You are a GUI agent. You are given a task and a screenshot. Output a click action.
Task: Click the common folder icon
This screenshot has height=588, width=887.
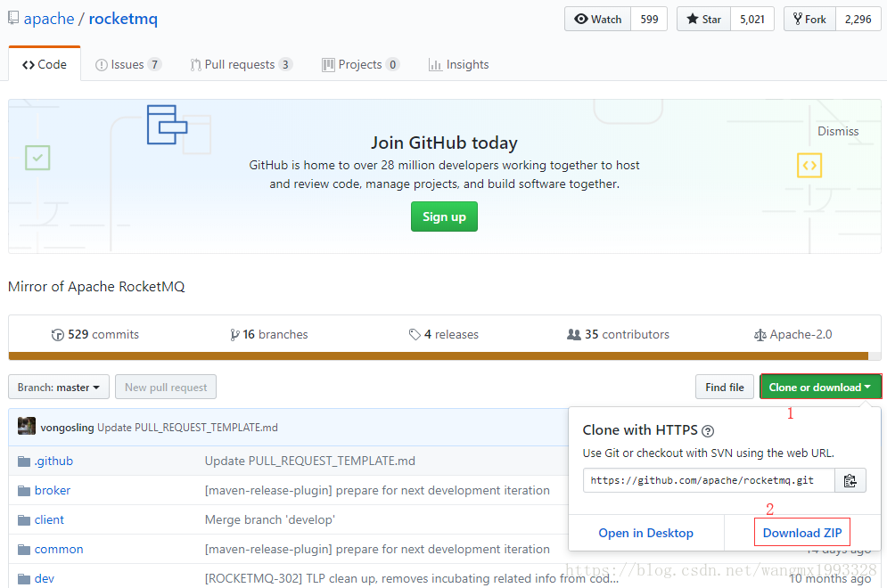tap(24, 550)
